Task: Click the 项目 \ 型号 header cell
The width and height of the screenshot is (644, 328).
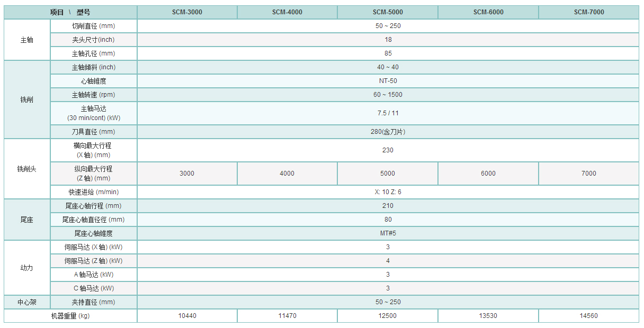Action: click(x=70, y=12)
